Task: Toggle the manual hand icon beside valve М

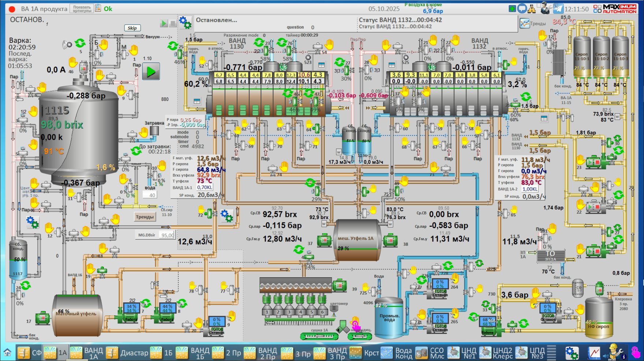Action: click(x=134, y=49)
